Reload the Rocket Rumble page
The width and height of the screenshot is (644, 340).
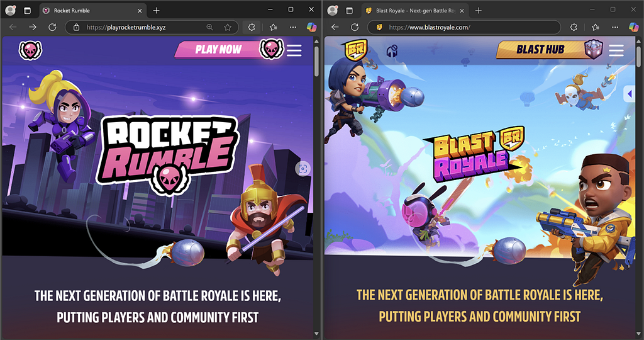(x=52, y=27)
